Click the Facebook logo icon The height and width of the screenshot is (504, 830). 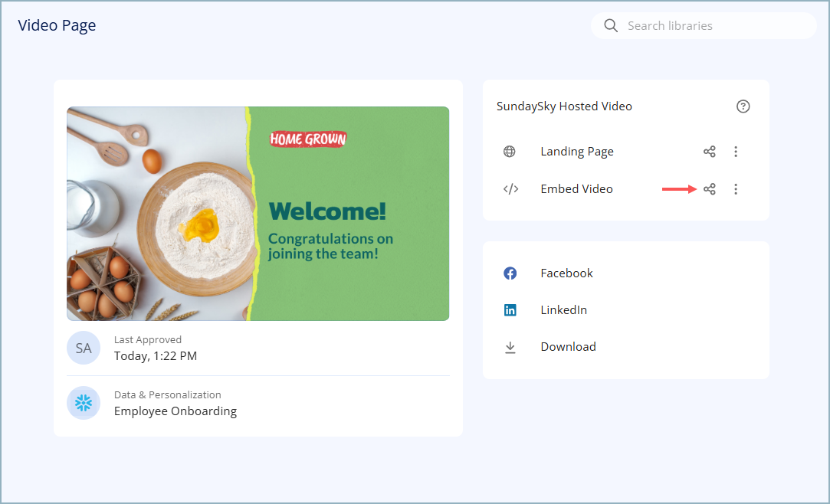(510, 273)
